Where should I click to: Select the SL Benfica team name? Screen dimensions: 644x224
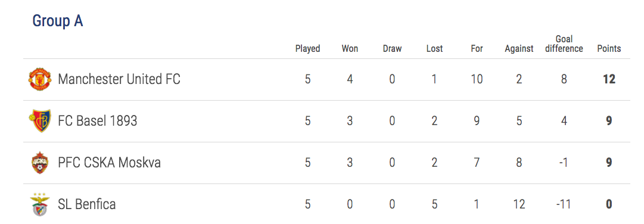[86, 204]
